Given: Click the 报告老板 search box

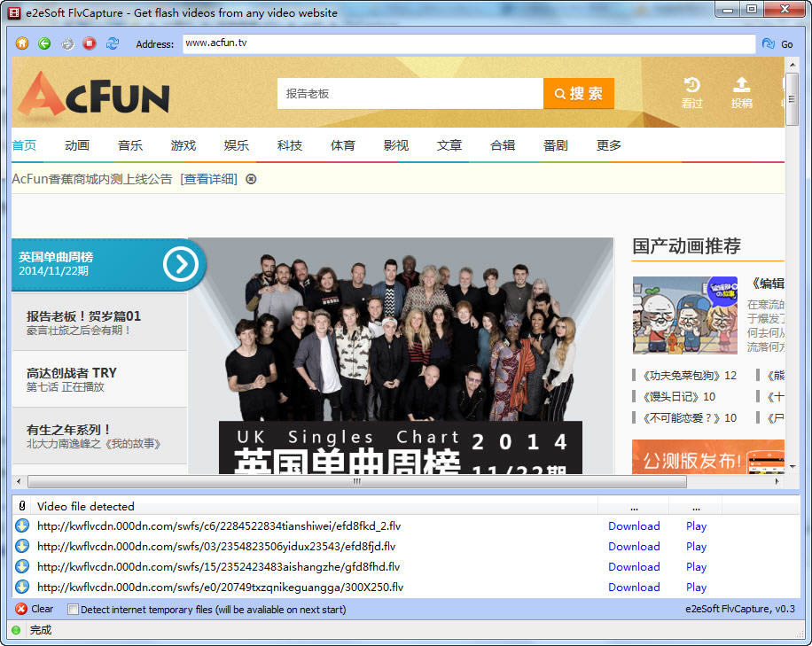Looking at the screenshot, I should [410, 94].
